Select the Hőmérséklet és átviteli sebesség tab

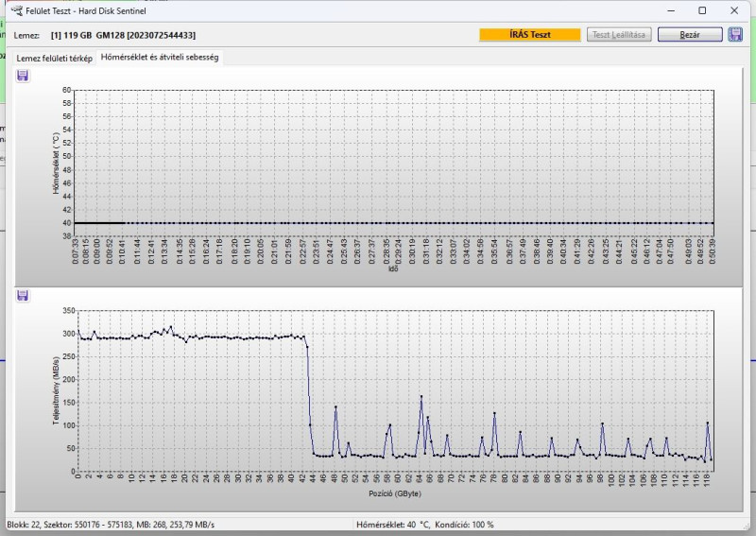click(x=160, y=57)
